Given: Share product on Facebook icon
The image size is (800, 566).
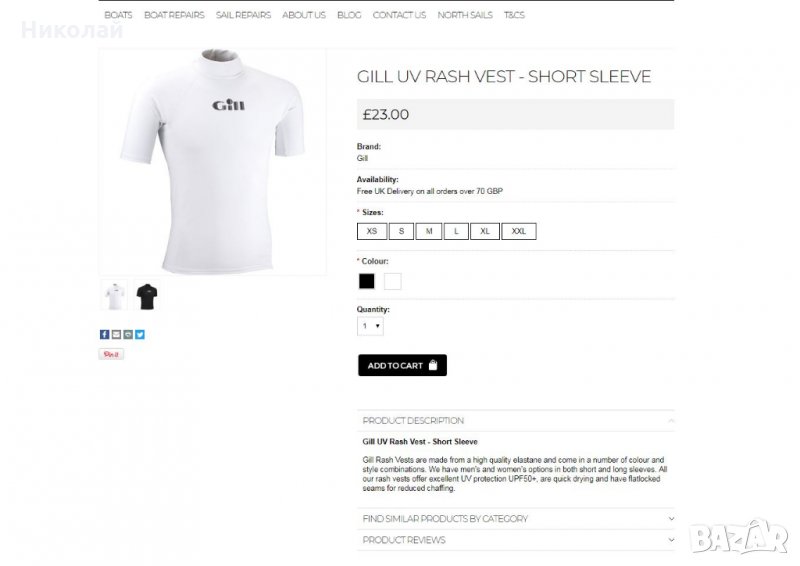Looking at the screenshot, I should 105,334.
